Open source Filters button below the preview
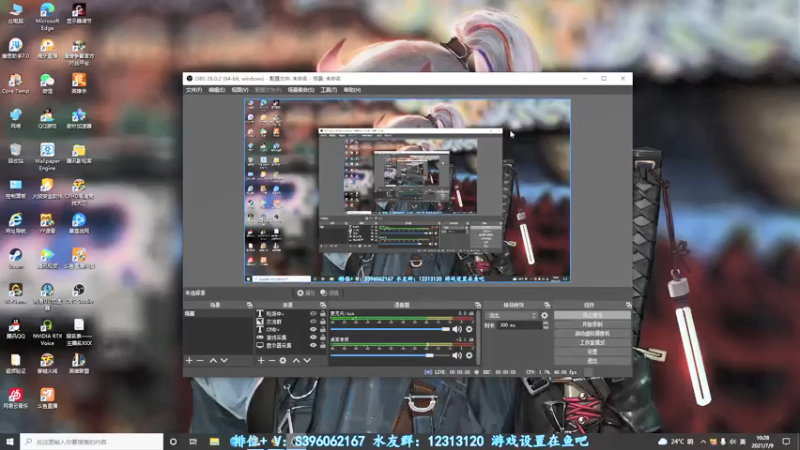 coord(330,293)
